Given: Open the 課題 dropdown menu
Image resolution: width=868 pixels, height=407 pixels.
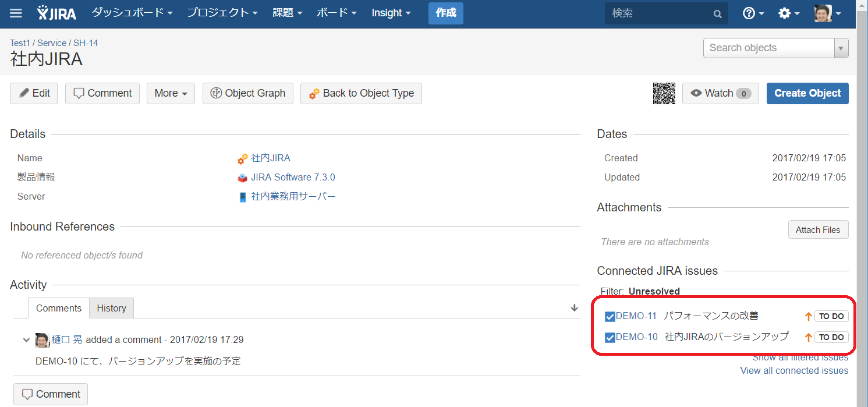Looking at the screenshot, I should (288, 13).
